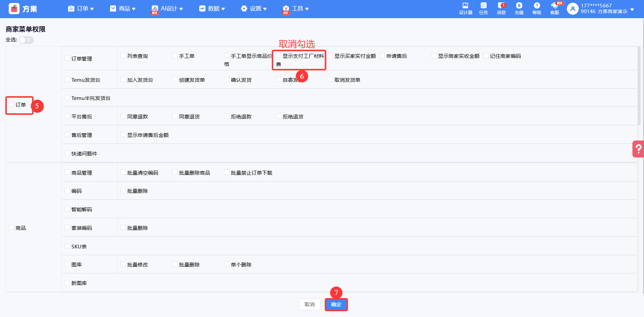Open the 设计器 designer icon
This screenshot has height=317, width=644.
coord(465,5)
